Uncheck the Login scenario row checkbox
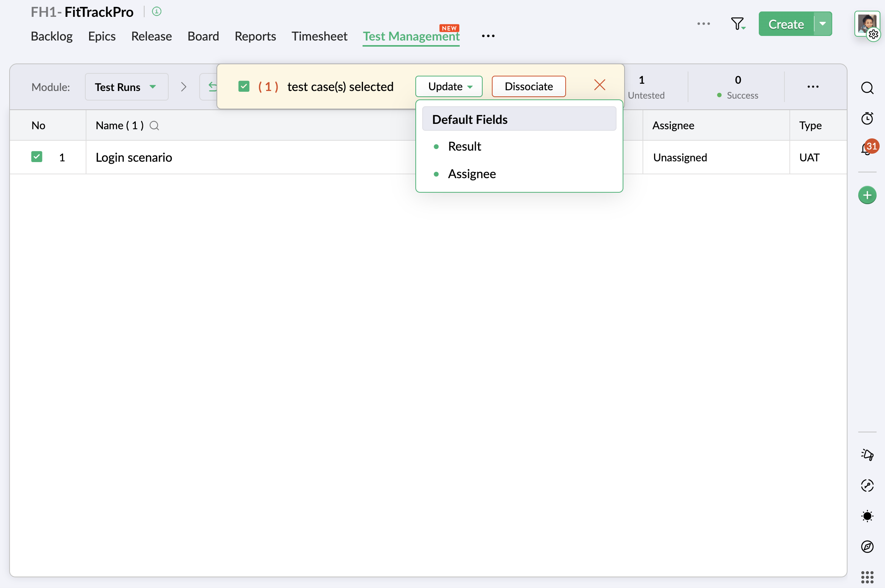This screenshot has height=588, width=885. [37, 157]
